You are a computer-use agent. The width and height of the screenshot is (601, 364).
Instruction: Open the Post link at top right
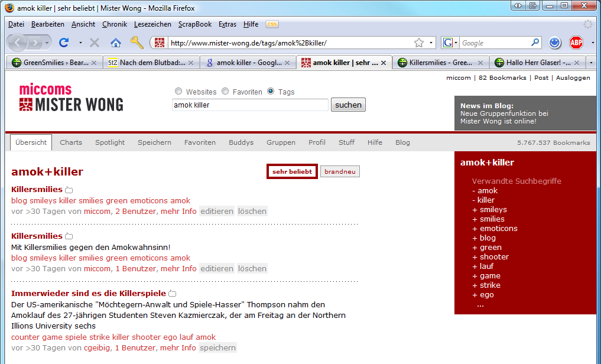click(541, 78)
